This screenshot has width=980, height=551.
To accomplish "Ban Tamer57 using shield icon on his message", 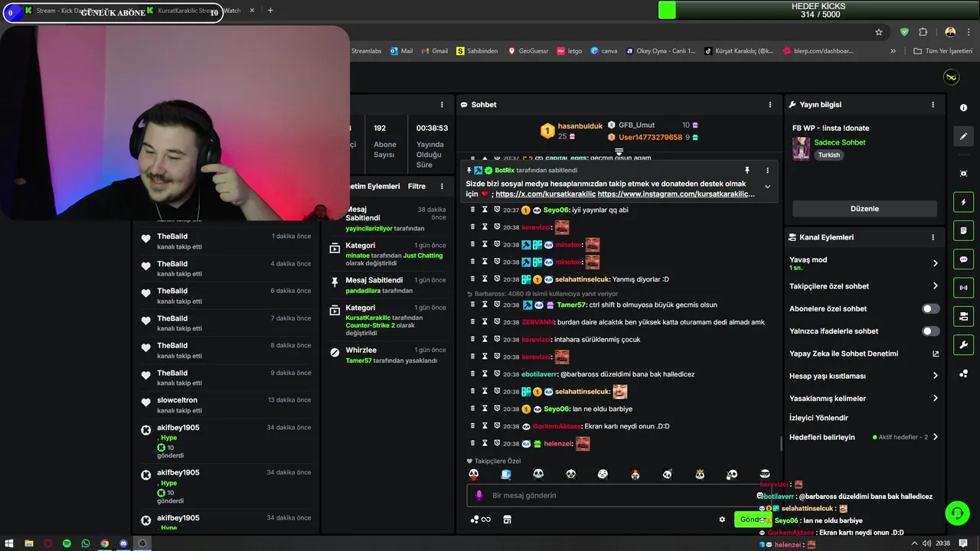I will 497,305.
